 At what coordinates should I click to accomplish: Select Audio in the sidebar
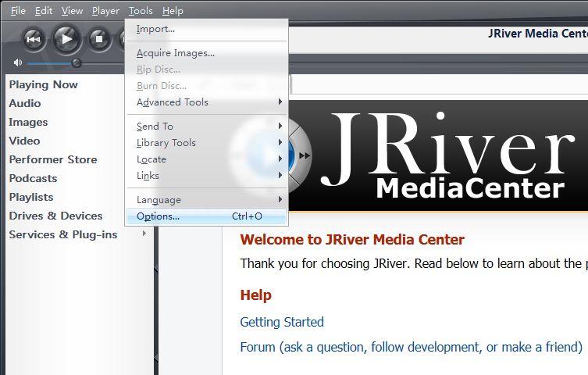(25, 103)
